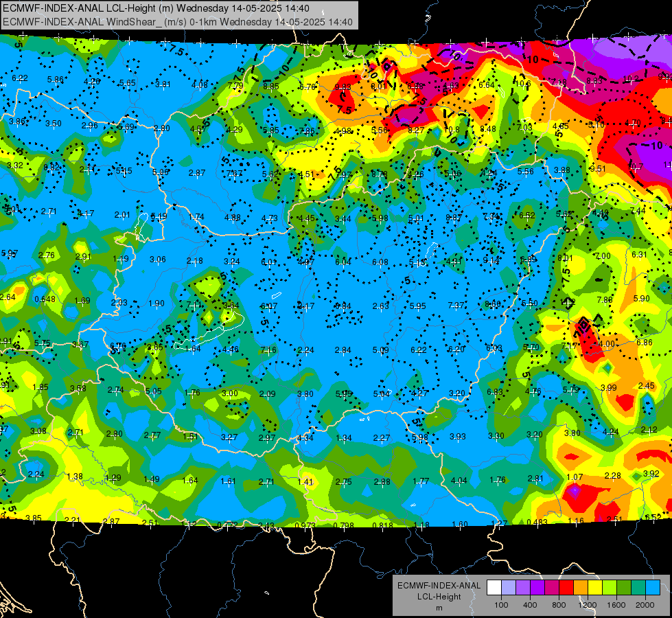Click the white swatch in the LCL-Height legend
Image resolution: width=672 pixels, height=618 pixels.
point(494,588)
